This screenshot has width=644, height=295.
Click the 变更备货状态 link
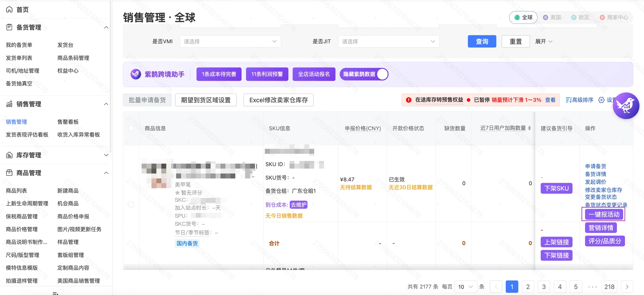[601, 197]
